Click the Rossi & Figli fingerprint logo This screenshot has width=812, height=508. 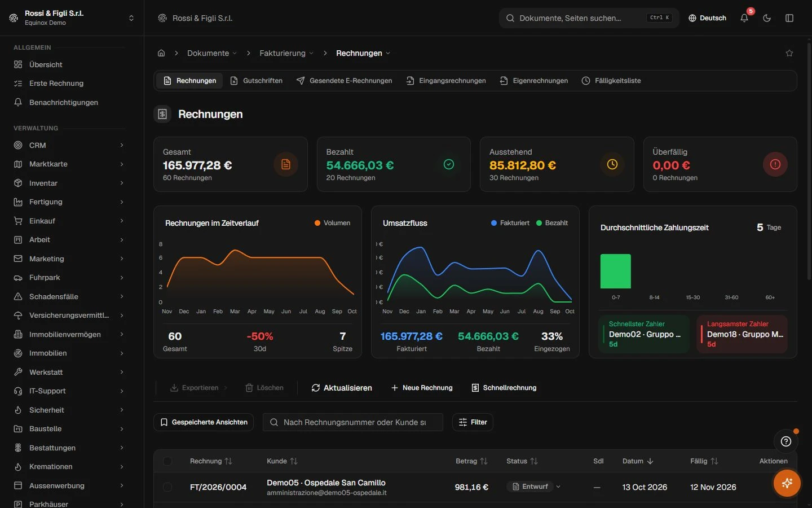14,18
